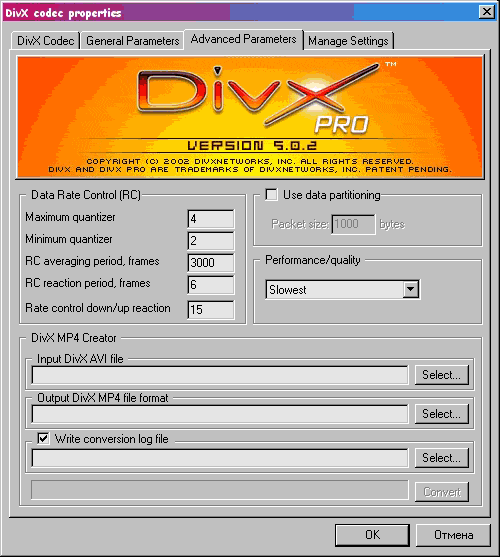Cancel with the Отмена button
The width and height of the screenshot is (500, 557).
point(453,535)
